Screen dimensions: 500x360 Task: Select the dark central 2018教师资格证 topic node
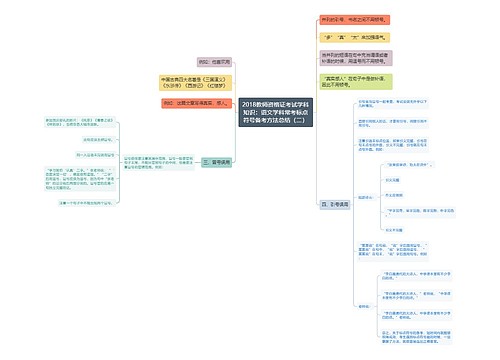pos(276,112)
